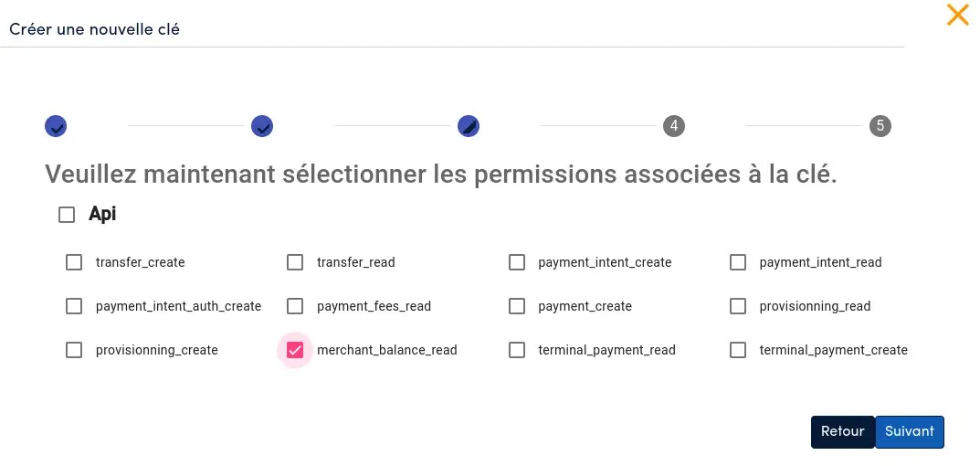Enable the transfer_create permission
The height and width of the screenshot is (466, 980).
pyautogui.click(x=74, y=262)
